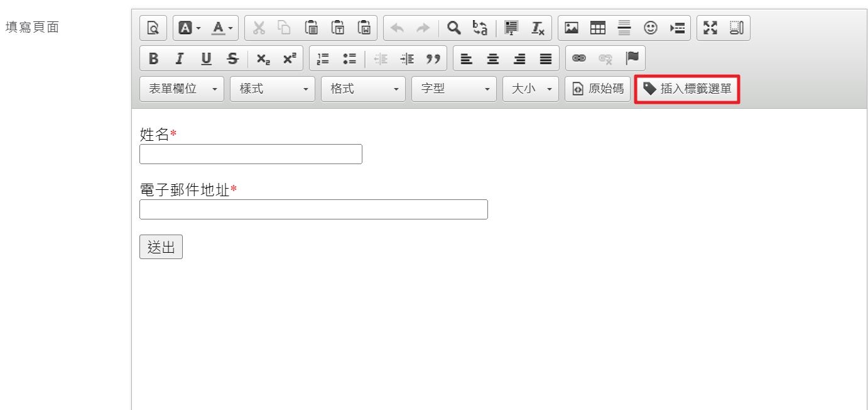868x410 pixels.
Task: Open the text color picker
Action: 222,28
